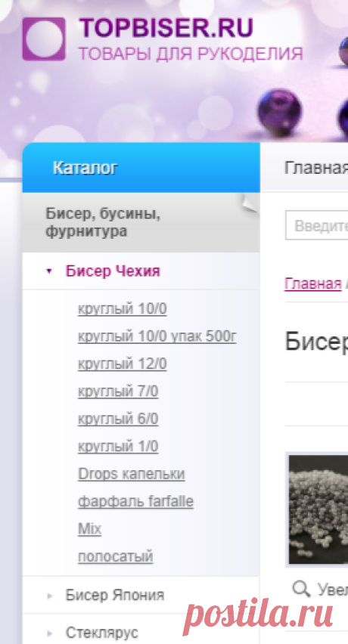The image size is (348, 644).
Task: Open круглый 12/0 link
Action: click(123, 364)
